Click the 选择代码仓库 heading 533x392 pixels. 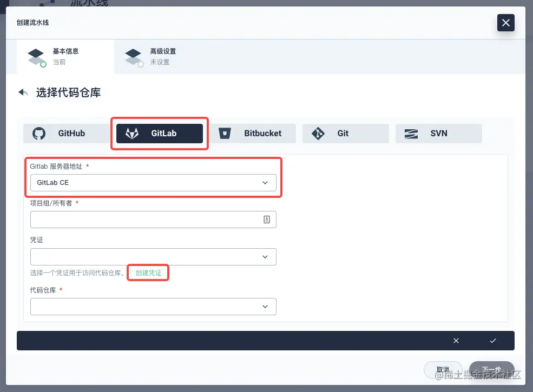(68, 92)
